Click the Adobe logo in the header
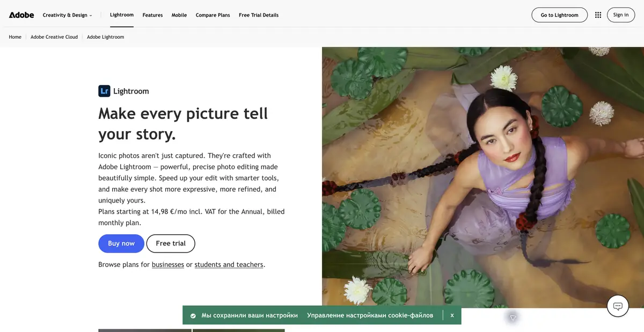This screenshot has height=332, width=644. tap(21, 15)
